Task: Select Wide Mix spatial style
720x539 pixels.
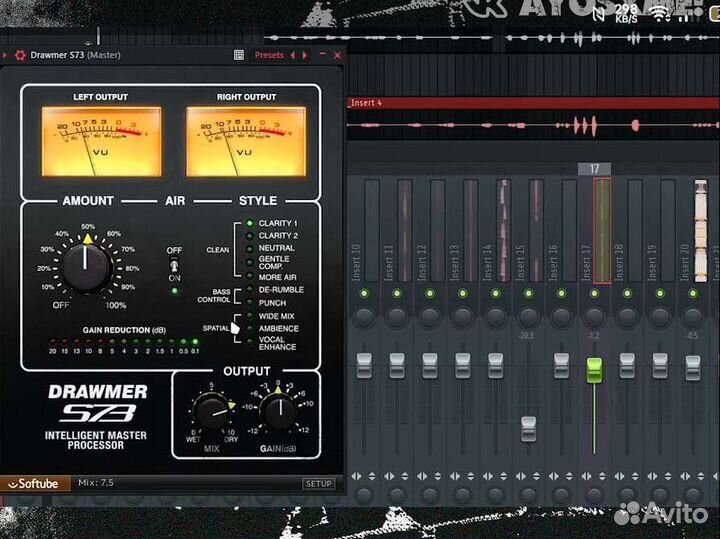Action: [x=250, y=316]
